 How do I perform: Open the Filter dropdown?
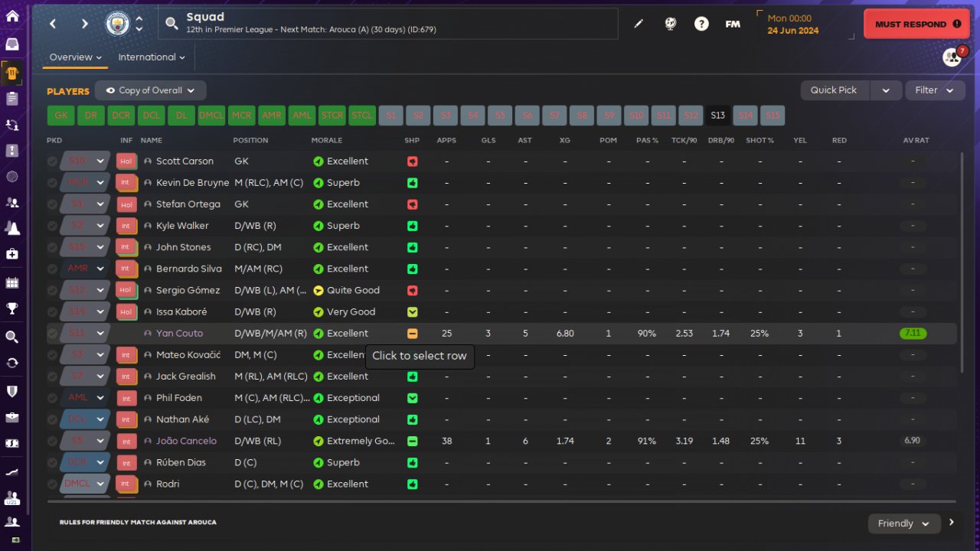935,90
